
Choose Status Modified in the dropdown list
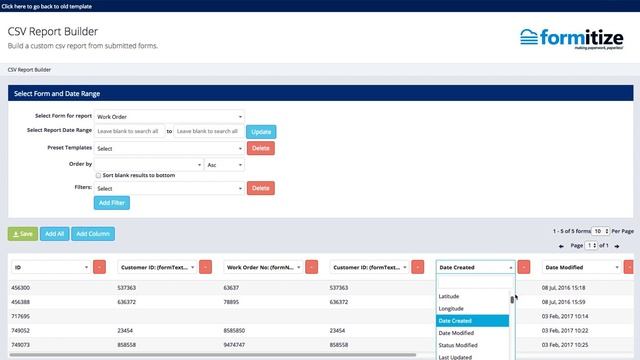[472, 345]
